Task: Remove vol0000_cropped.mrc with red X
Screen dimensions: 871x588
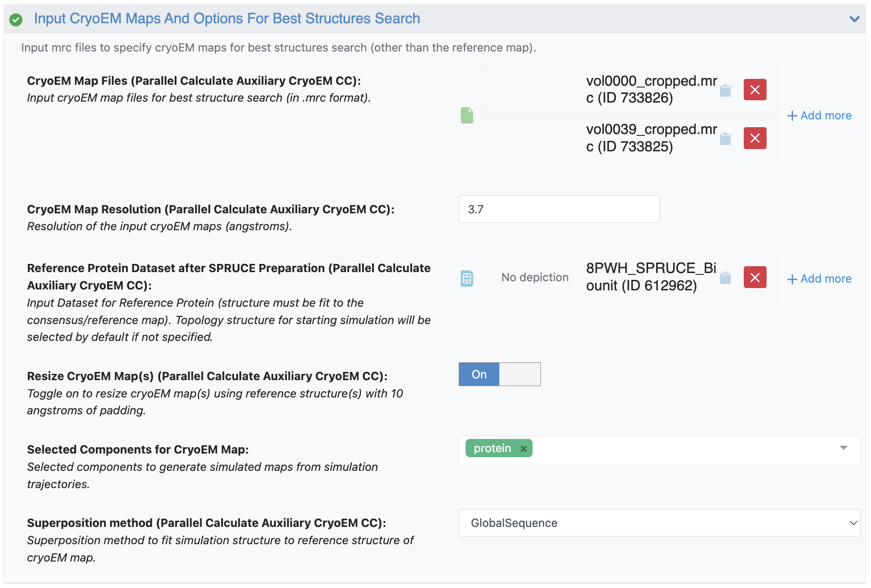Action: tap(755, 90)
